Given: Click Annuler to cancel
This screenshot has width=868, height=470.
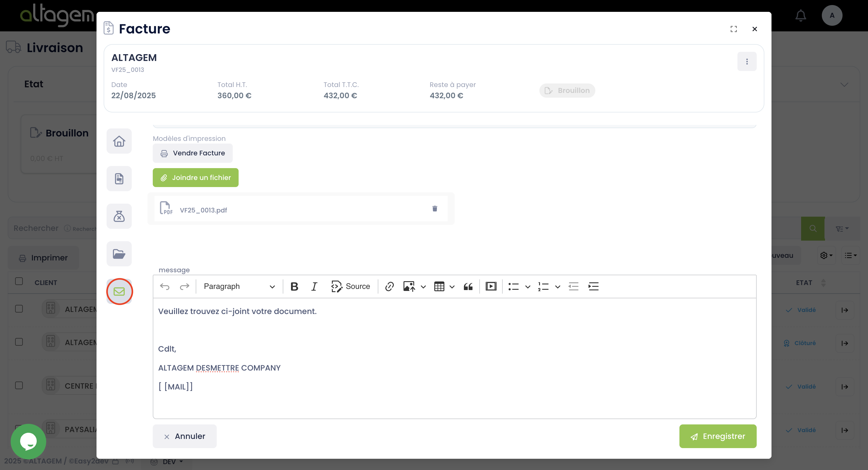Looking at the screenshot, I should coord(185,436).
